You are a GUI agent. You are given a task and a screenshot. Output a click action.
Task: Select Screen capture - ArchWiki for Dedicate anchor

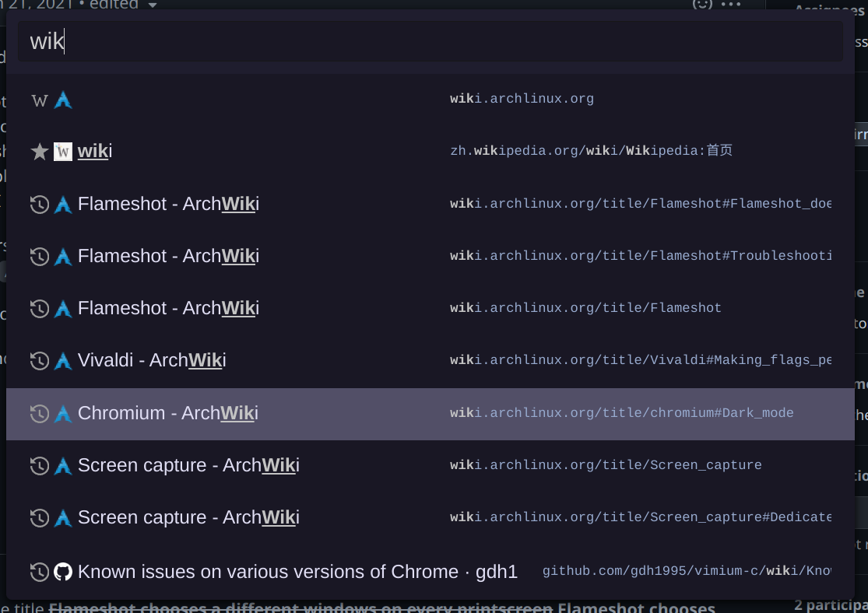(x=188, y=517)
